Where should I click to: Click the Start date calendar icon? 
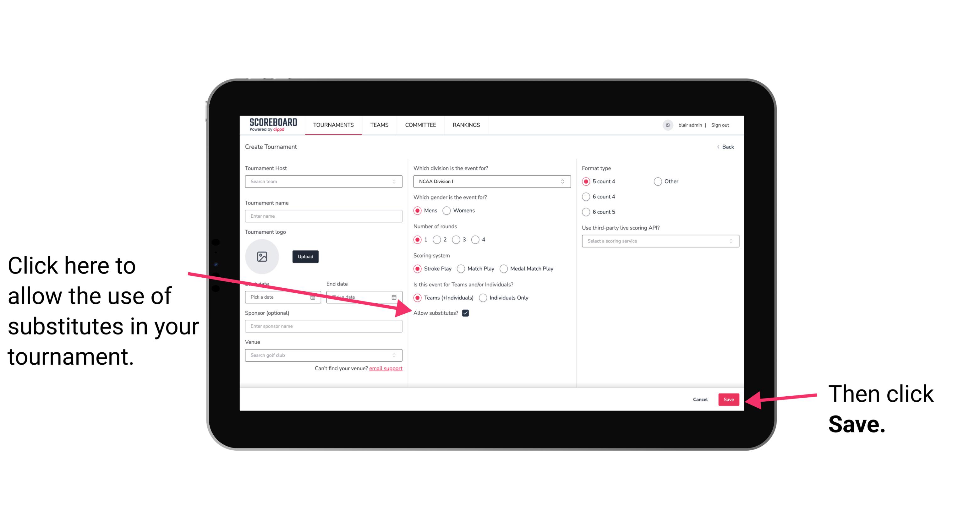(314, 297)
